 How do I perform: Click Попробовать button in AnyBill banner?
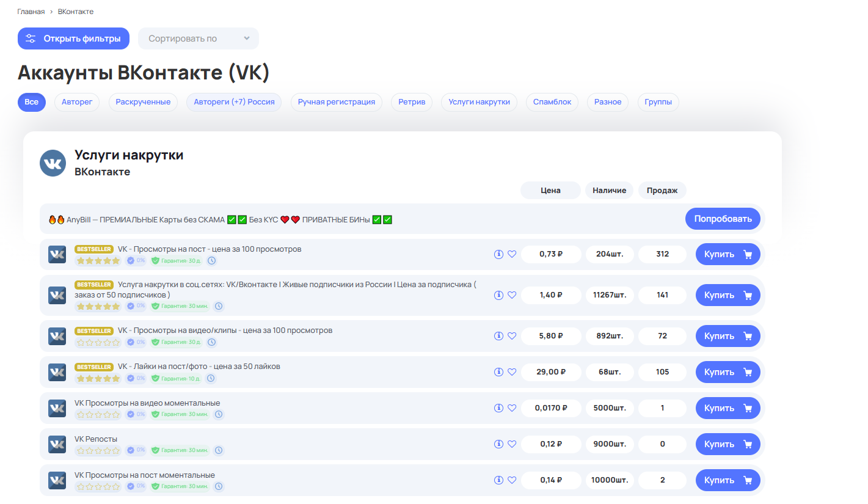click(x=723, y=219)
